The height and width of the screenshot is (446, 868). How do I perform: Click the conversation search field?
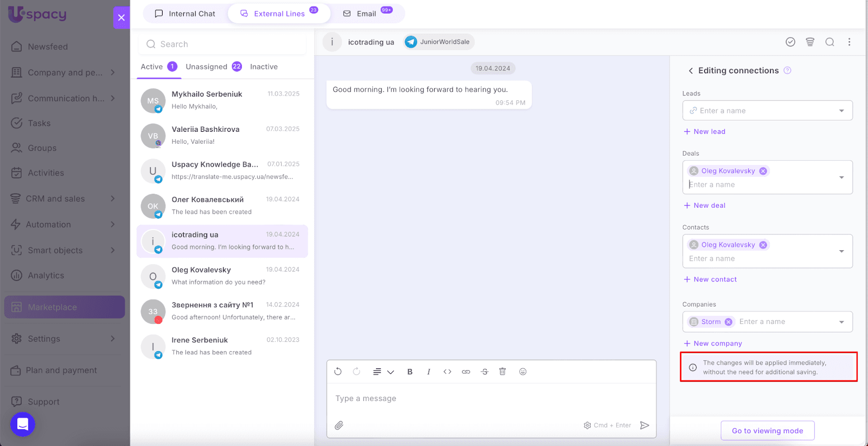222,44
